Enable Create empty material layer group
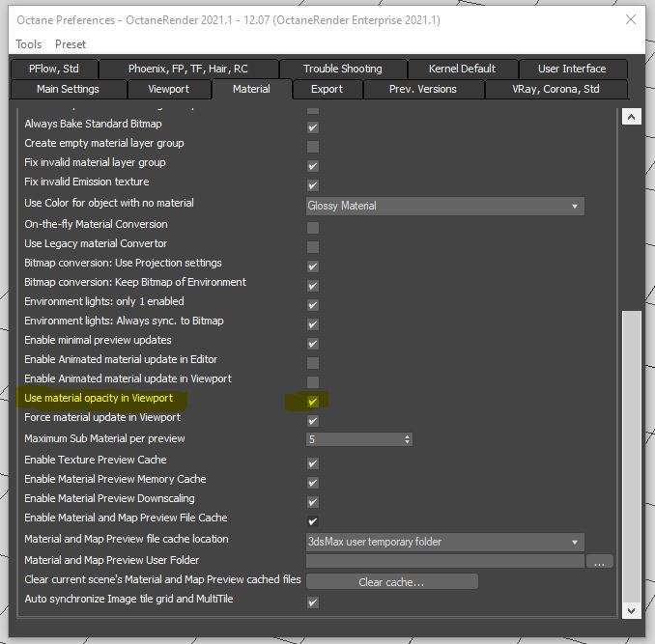655x644 pixels. (x=313, y=147)
